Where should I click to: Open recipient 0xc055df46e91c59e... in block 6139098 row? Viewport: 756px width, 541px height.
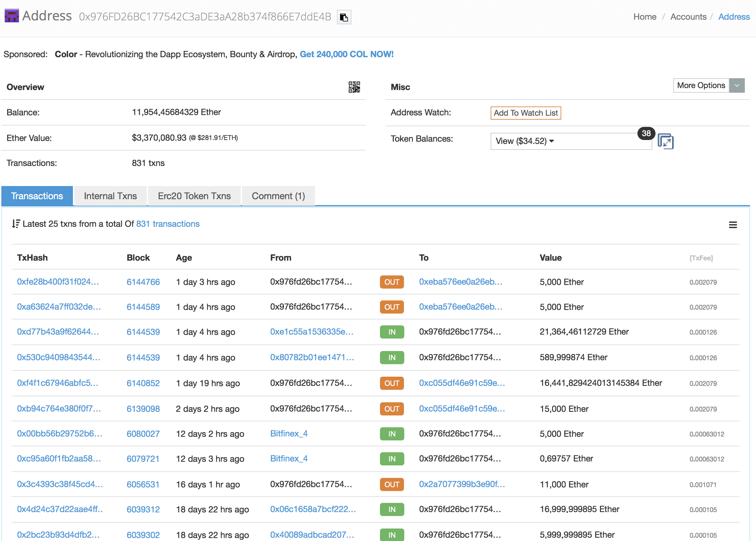pos(462,409)
